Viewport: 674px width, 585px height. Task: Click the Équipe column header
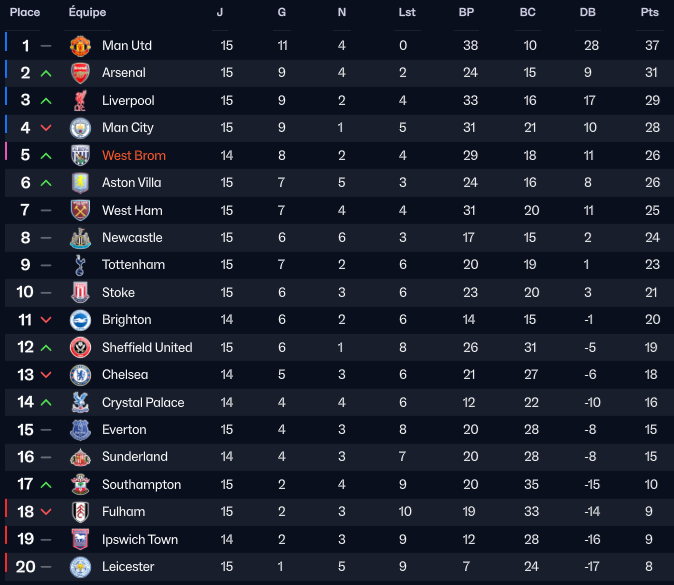[87, 12]
